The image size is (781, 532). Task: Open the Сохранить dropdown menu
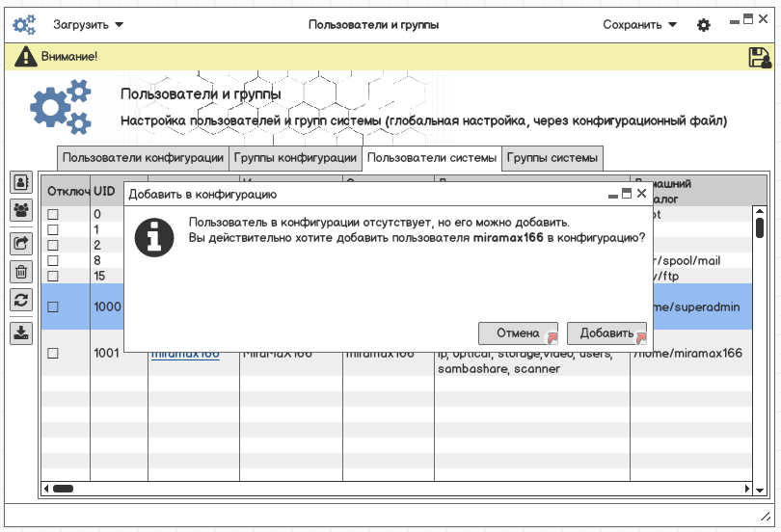pyautogui.click(x=640, y=25)
